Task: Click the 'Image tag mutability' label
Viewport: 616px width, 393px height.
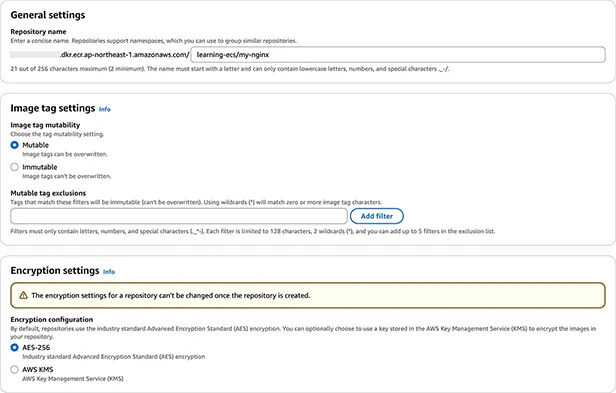Action: click(x=45, y=125)
